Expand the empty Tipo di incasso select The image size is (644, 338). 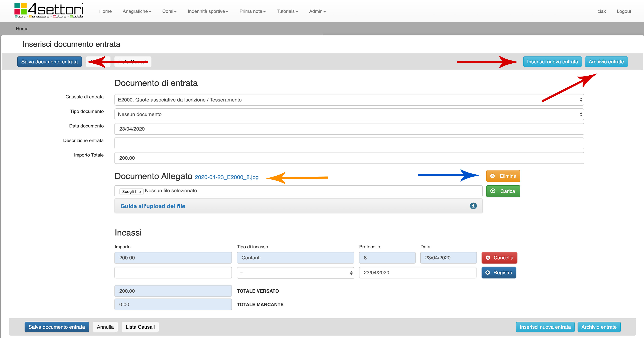click(295, 273)
